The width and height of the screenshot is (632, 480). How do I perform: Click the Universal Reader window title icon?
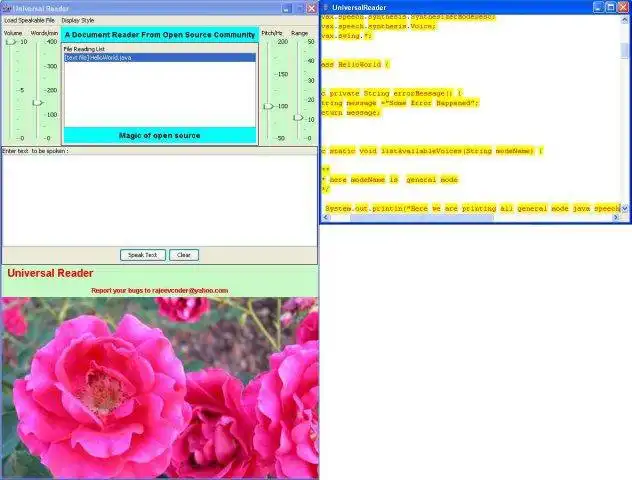tap(6, 8)
